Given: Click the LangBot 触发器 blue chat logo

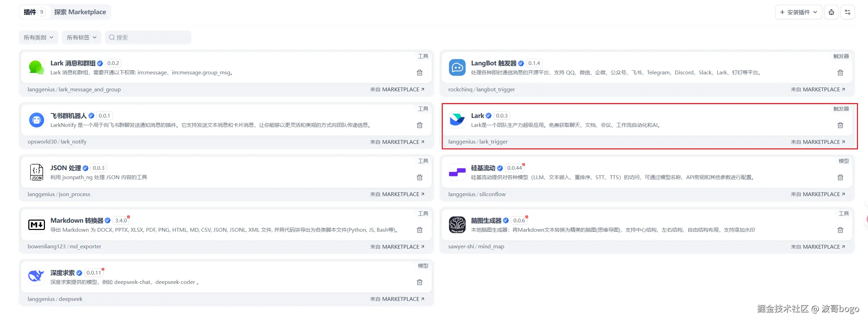Looking at the screenshot, I should pos(457,67).
